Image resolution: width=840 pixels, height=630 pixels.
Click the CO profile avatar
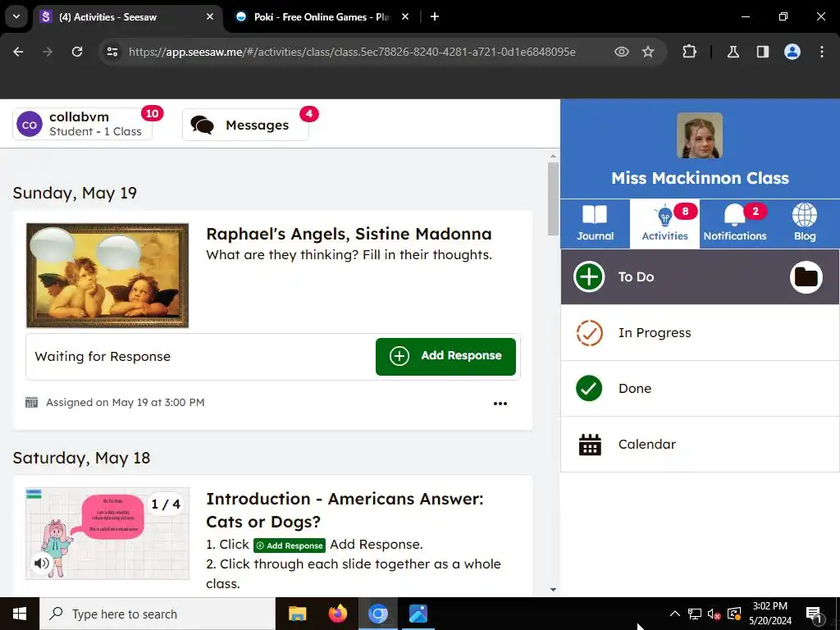pos(30,125)
